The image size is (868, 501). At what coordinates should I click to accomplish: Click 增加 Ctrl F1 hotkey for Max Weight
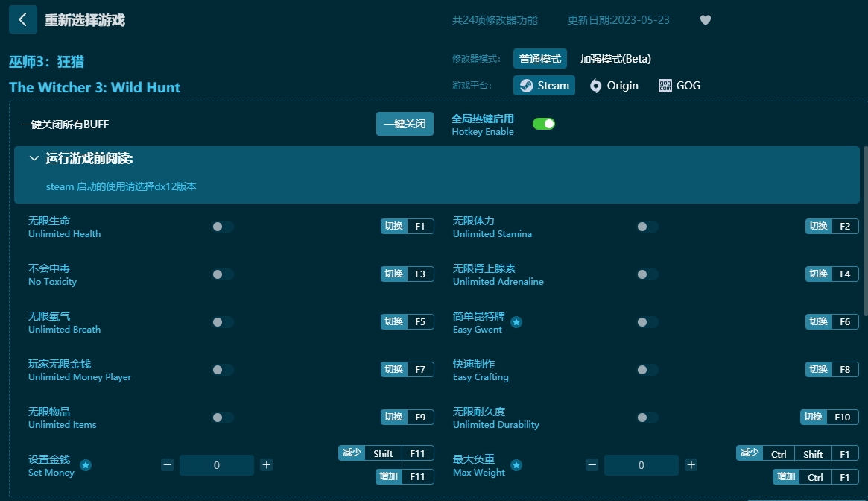(815, 476)
